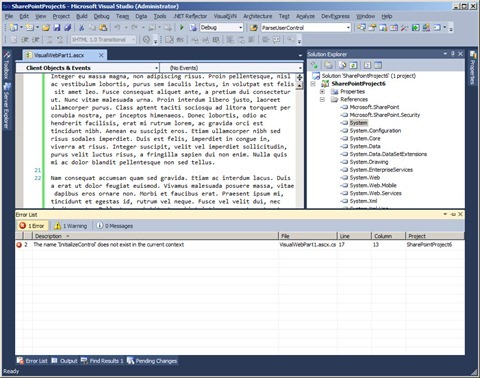Click the Toolbox wrench toolbar icon
Screen dimensions: 480x378
point(405,28)
